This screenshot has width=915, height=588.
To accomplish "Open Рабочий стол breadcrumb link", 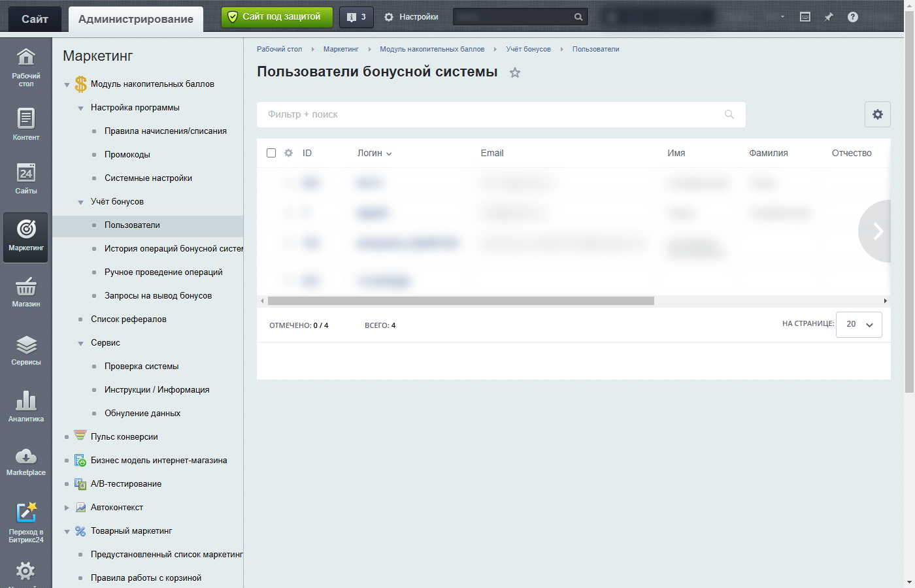I will point(279,49).
